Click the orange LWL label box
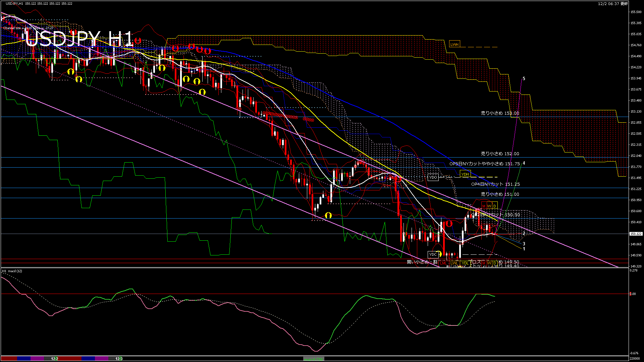Viewport: 644px width, 362px height. coord(454,263)
